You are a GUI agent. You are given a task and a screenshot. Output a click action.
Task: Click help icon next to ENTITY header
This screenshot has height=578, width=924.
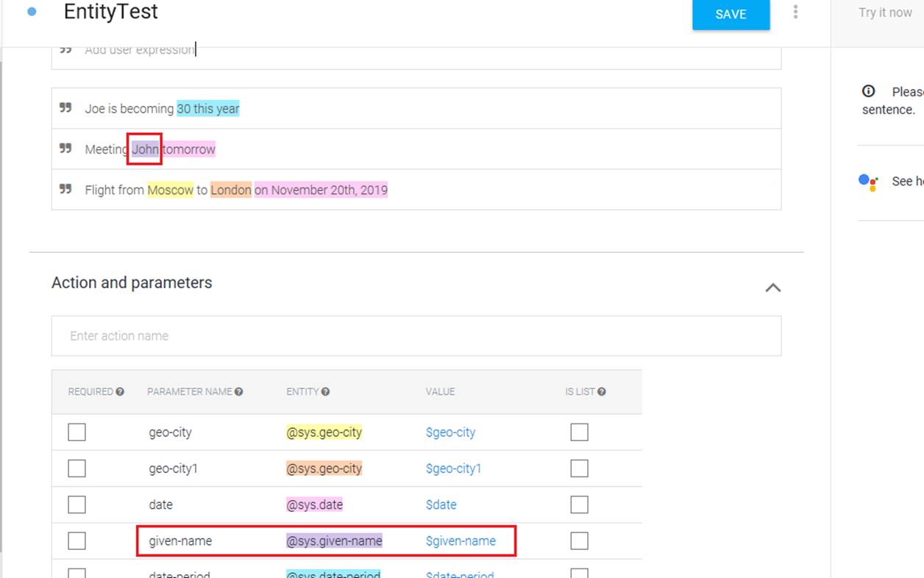pos(325,392)
